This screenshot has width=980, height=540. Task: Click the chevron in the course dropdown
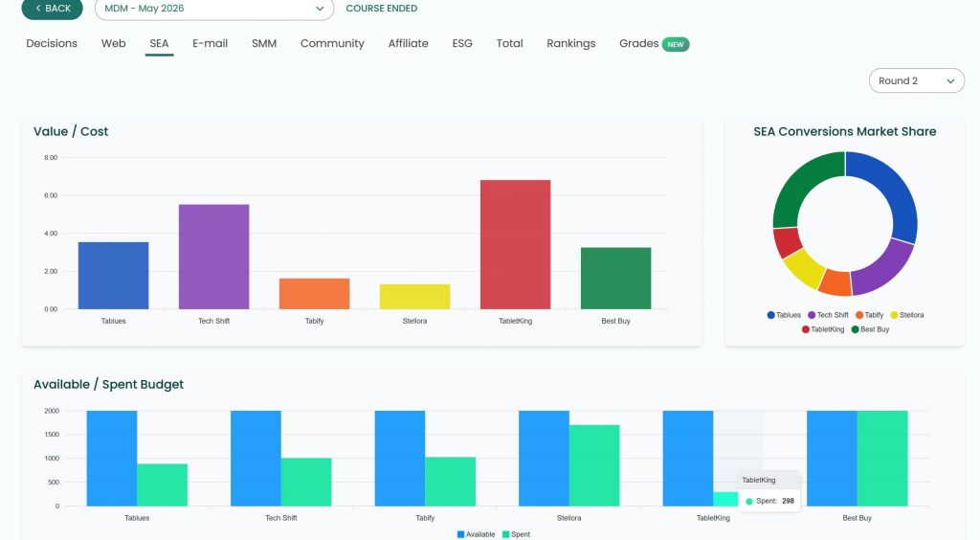coord(320,9)
